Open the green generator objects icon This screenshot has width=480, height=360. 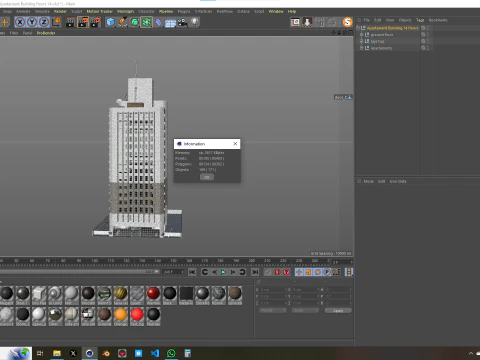coord(134,22)
